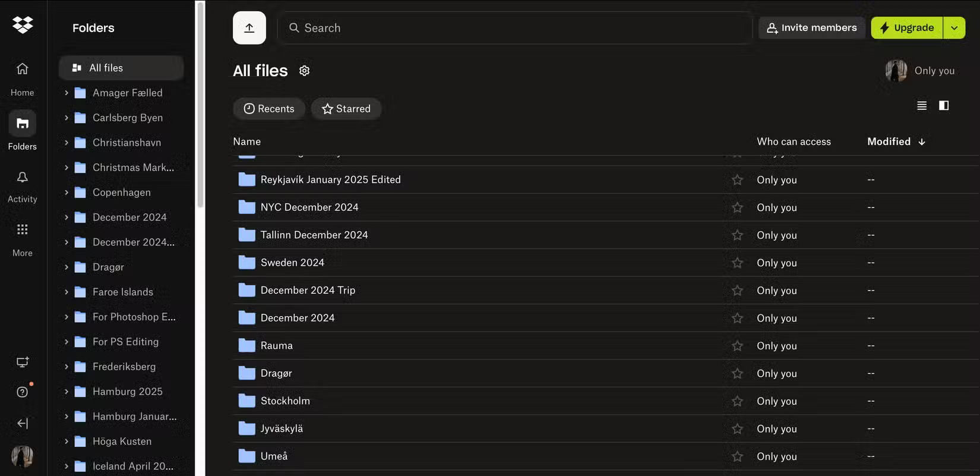Open the Sweden 2024 folder

[x=292, y=263]
